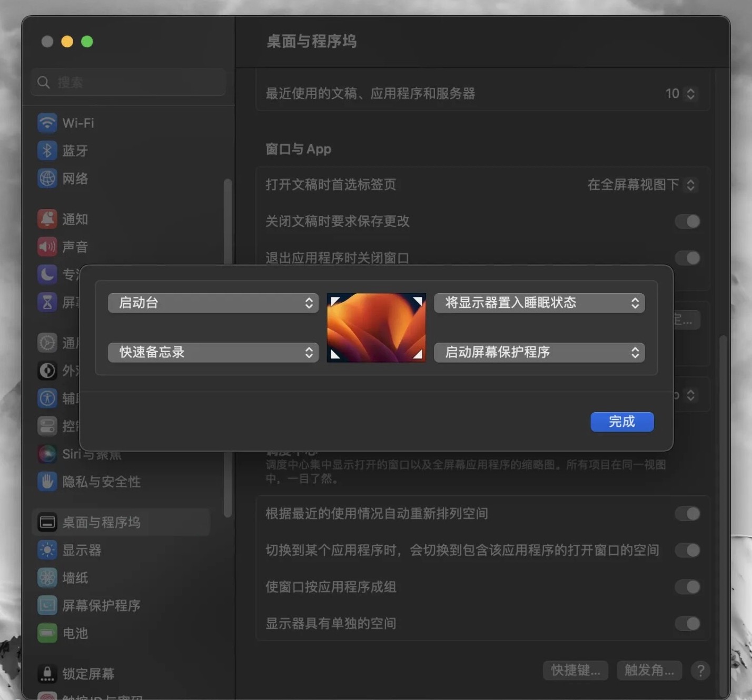Select the 蓝牙 (Bluetooth) icon in sidebar

pyautogui.click(x=48, y=151)
